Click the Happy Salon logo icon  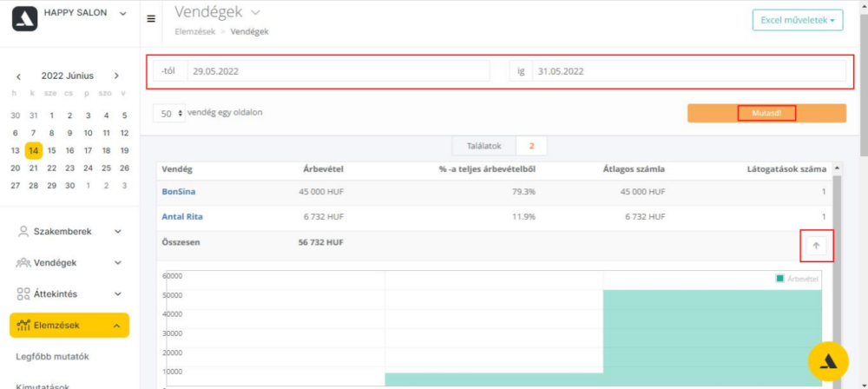(25, 18)
